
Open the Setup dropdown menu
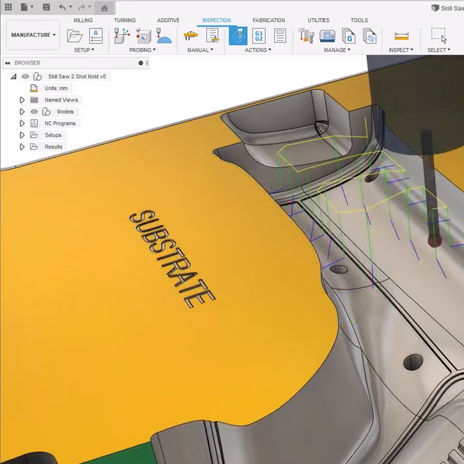click(x=84, y=50)
